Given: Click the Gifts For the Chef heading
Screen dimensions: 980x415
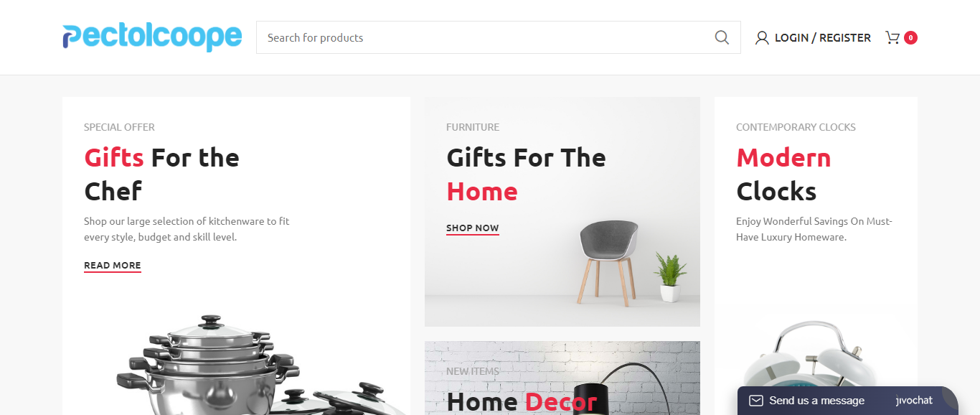Looking at the screenshot, I should (x=161, y=174).
